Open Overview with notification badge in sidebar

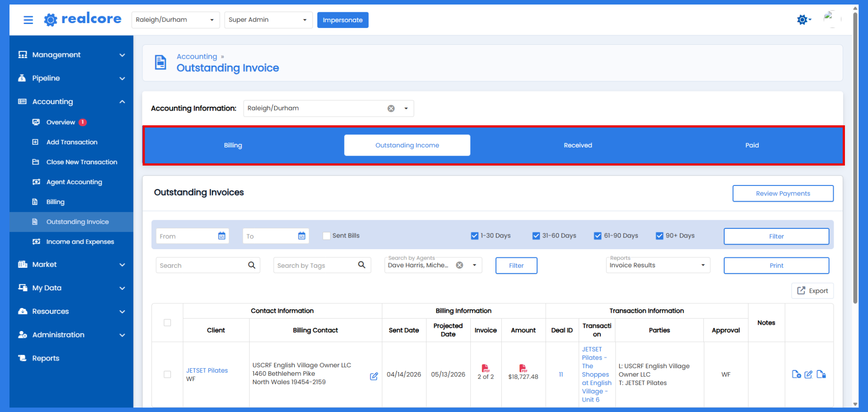point(71,122)
